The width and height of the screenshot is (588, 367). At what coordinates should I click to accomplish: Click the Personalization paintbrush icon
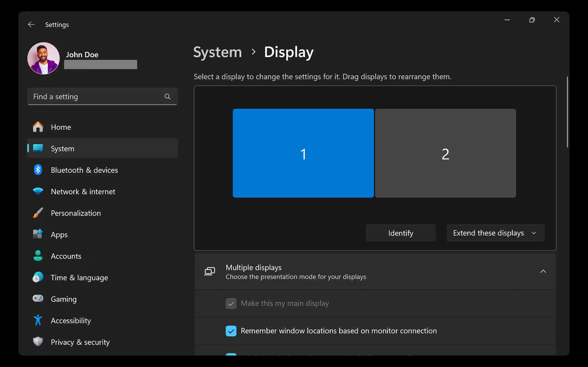[x=38, y=213]
